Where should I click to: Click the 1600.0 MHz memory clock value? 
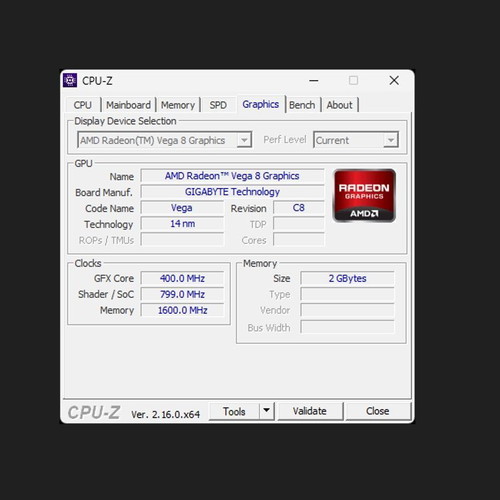[x=182, y=310]
